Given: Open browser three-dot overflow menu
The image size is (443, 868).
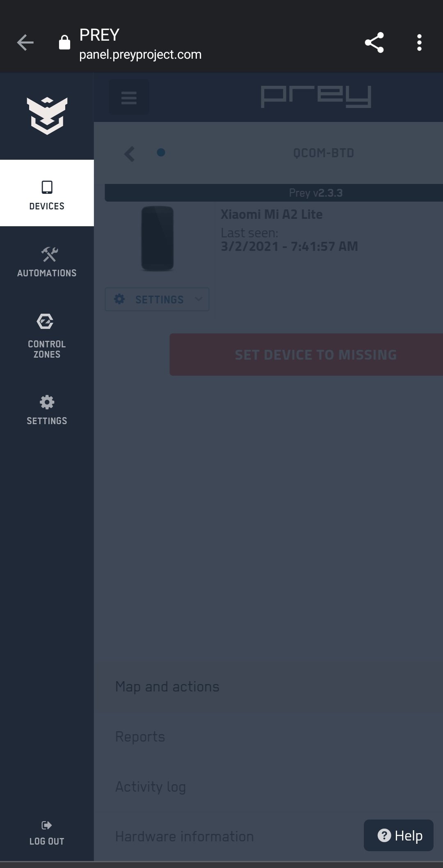Looking at the screenshot, I should click(419, 42).
